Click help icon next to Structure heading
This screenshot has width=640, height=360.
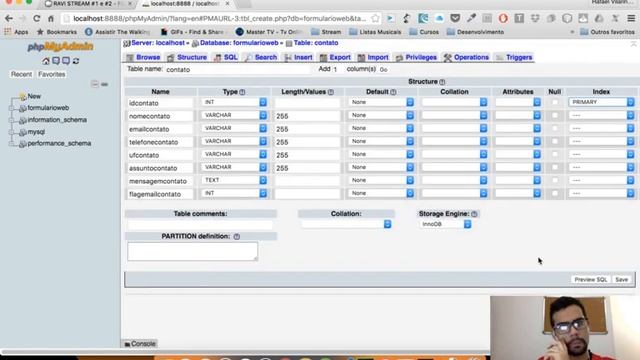coord(442,82)
